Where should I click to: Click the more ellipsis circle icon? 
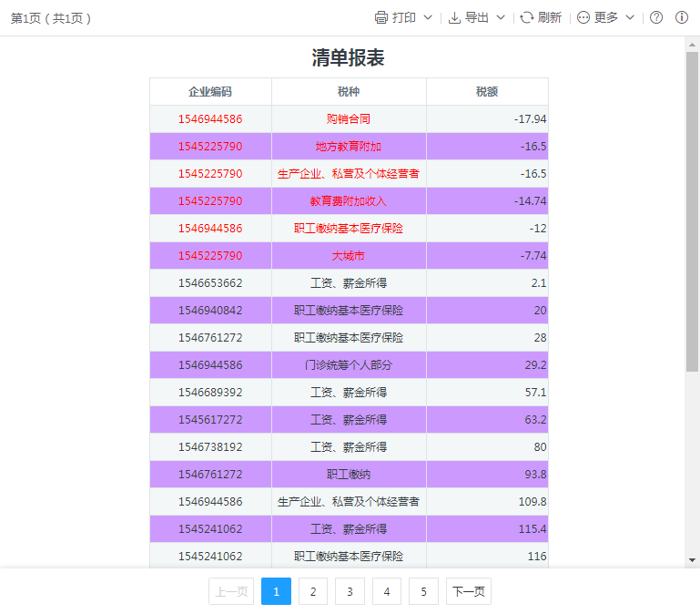click(583, 18)
